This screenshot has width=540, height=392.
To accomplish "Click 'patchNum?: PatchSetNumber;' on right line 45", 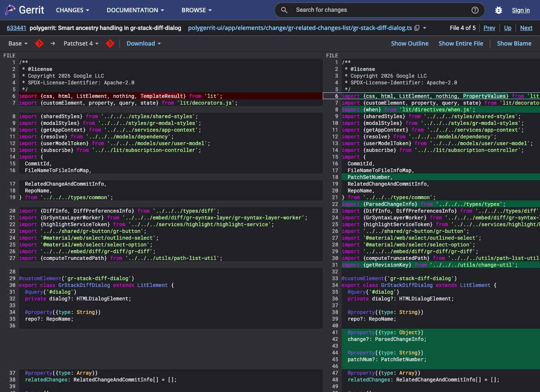I will coord(387,360).
